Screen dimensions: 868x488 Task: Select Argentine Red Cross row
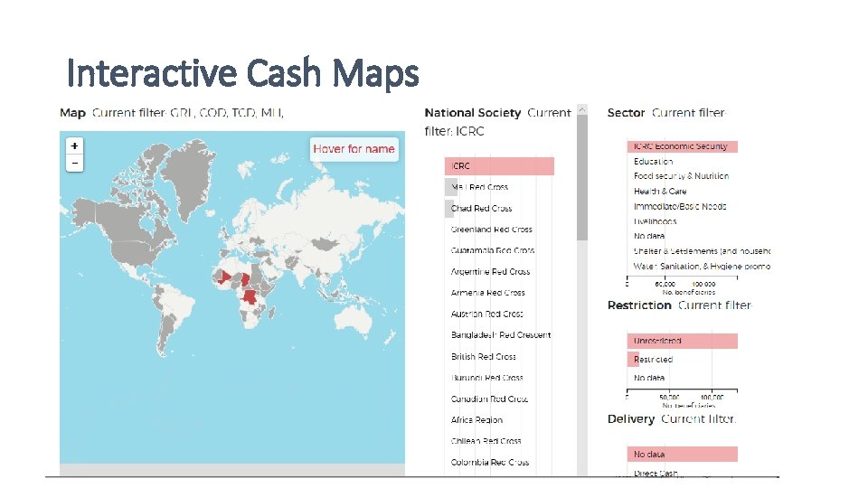click(490, 272)
